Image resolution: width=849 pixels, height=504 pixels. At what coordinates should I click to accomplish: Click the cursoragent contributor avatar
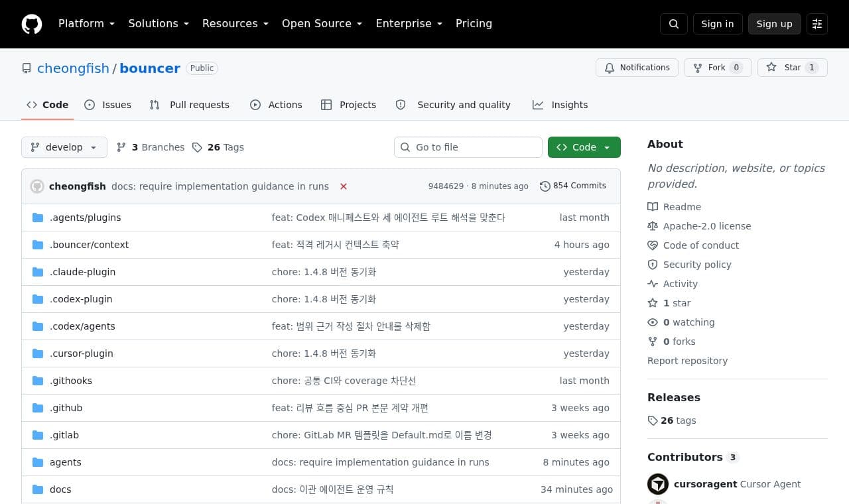tap(658, 484)
